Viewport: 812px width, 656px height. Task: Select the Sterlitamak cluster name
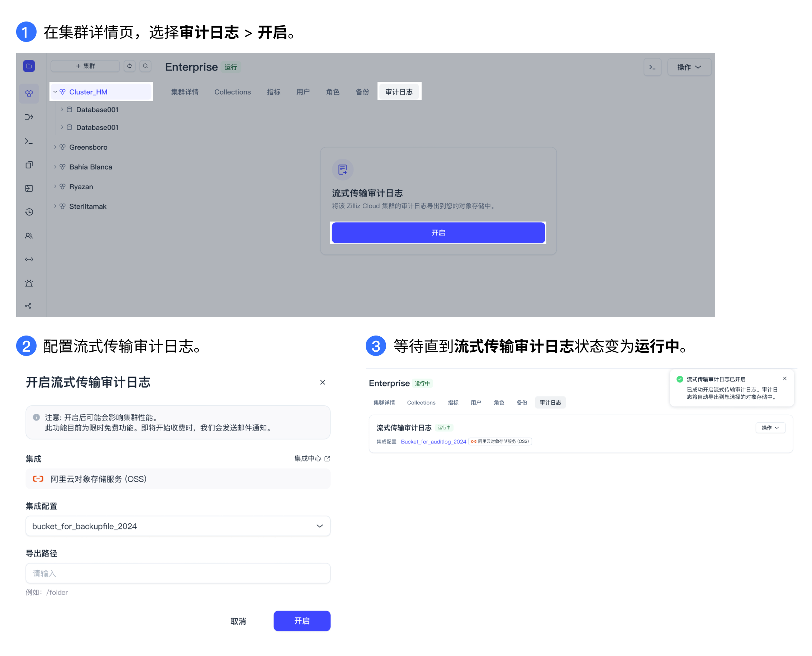(x=88, y=206)
